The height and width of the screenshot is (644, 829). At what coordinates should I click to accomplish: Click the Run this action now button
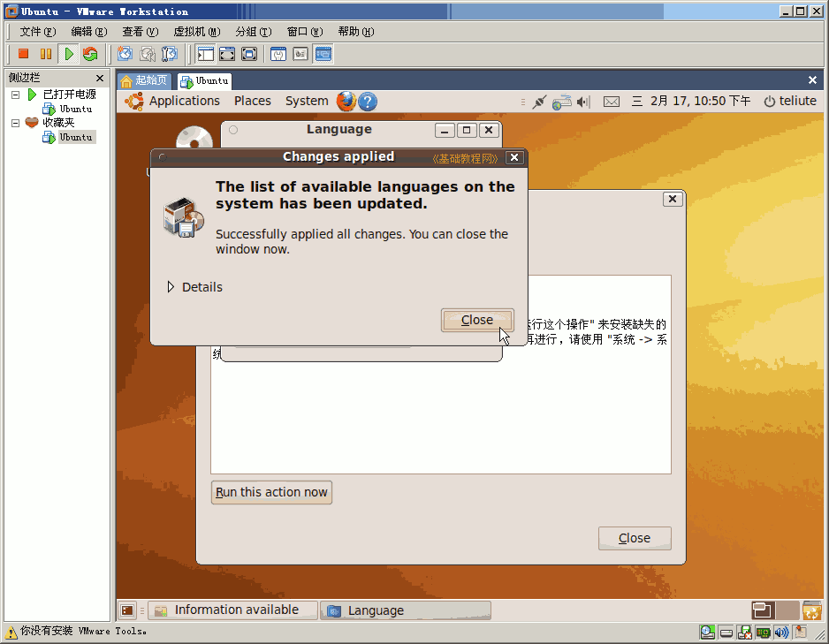(x=271, y=492)
